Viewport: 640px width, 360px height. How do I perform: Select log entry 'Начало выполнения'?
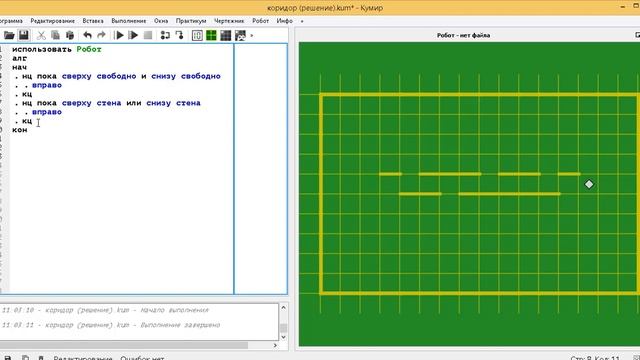click(105, 310)
